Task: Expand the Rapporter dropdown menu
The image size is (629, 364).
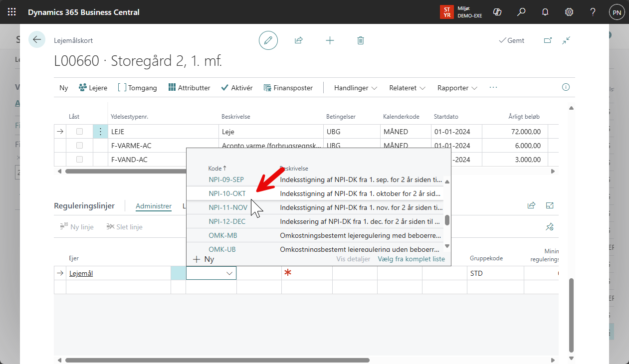Action: point(457,88)
